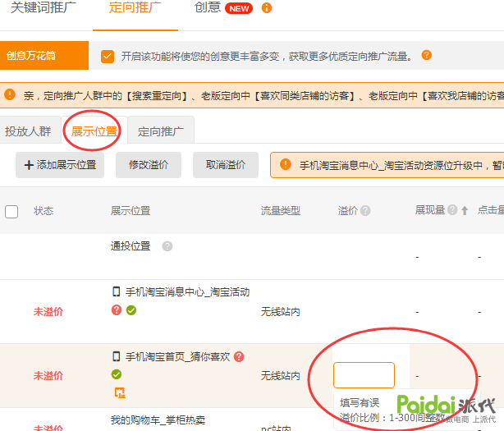Click phone icon before 手机淘宝首页_猜你喜欢
This screenshot has width=504, height=431.
pyautogui.click(x=116, y=356)
